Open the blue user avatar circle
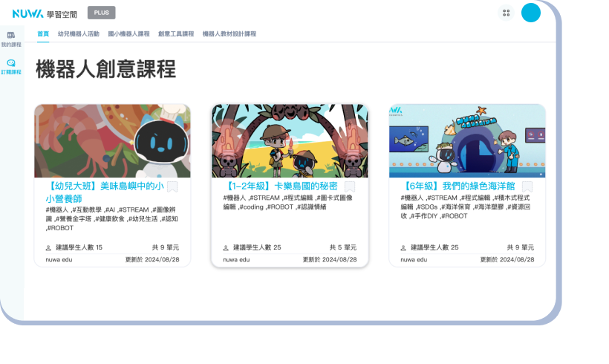The width and height of the screenshot is (609, 364). click(530, 13)
